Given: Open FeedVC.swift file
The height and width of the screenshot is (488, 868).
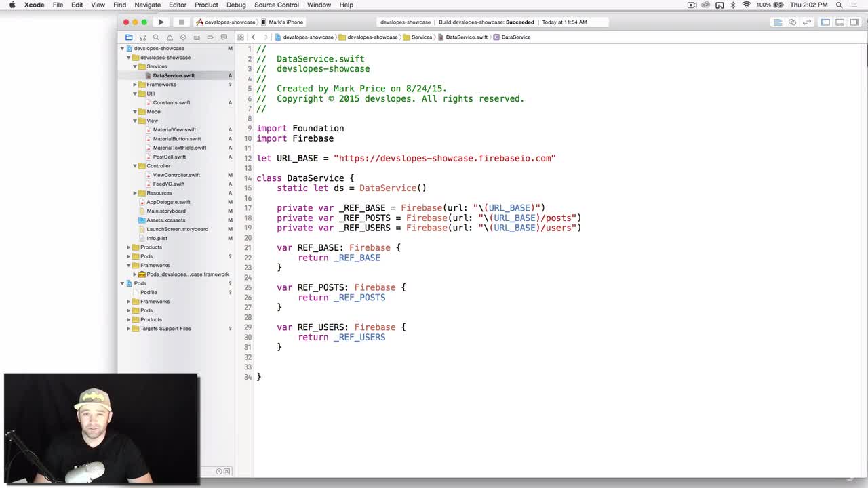Looking at the screenshot, I should click(169, 184).
